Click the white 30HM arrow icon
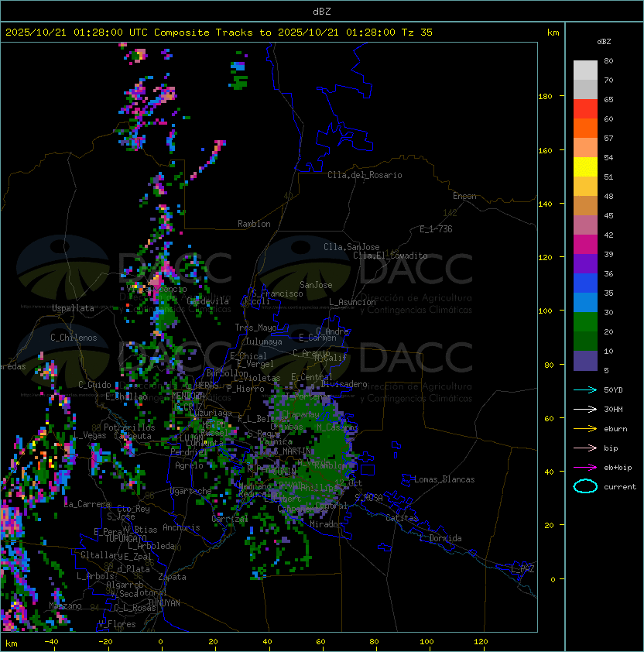Screen dimensions: 644x652 [585, 410]
